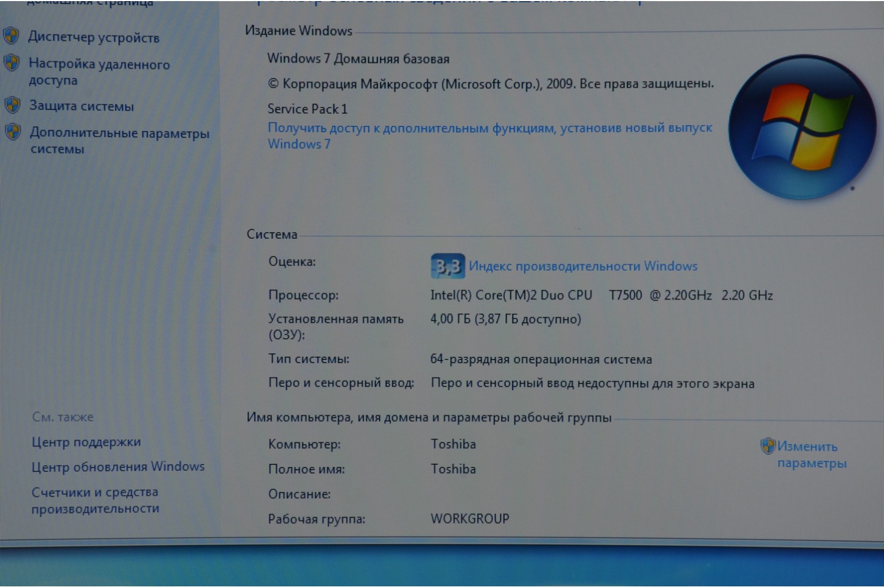Open Защита системы link
The width and height of the screenshot is (884, 588).
(82, 106)
